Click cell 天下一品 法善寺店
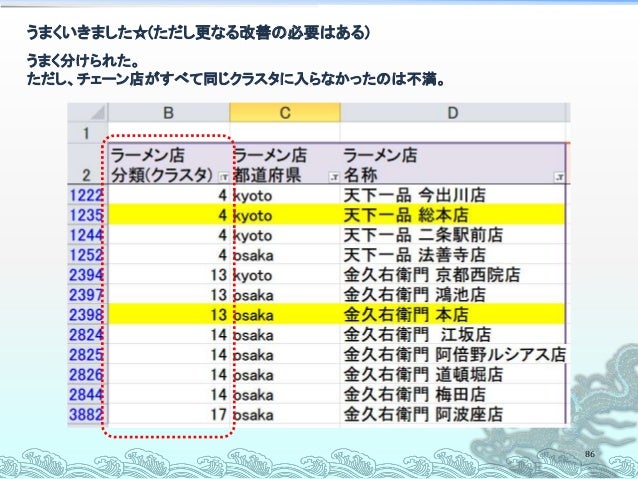 (452, 255)
